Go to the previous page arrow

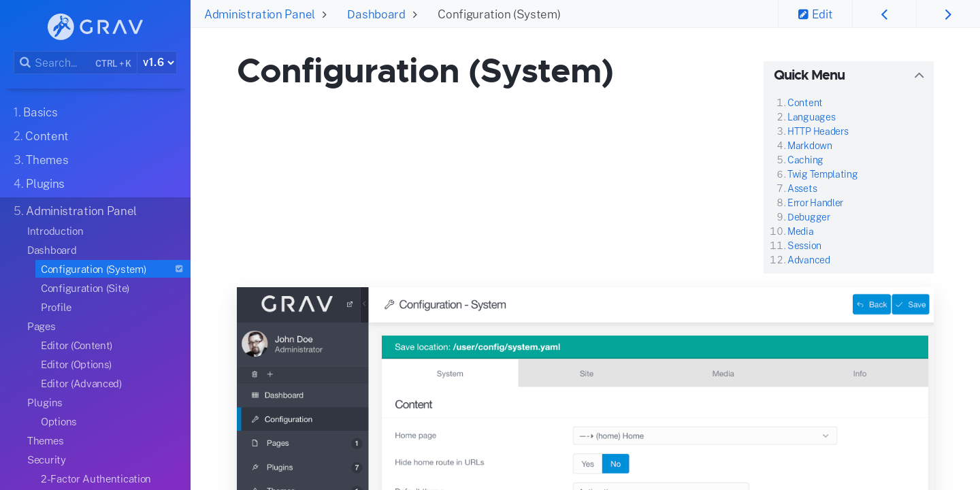tap(884, 14)
